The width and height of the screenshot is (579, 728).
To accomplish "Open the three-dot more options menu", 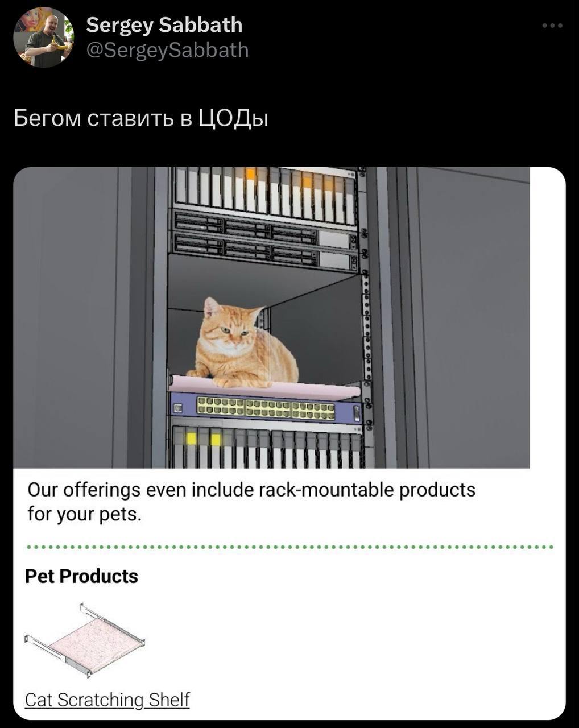I will point(552,26).
